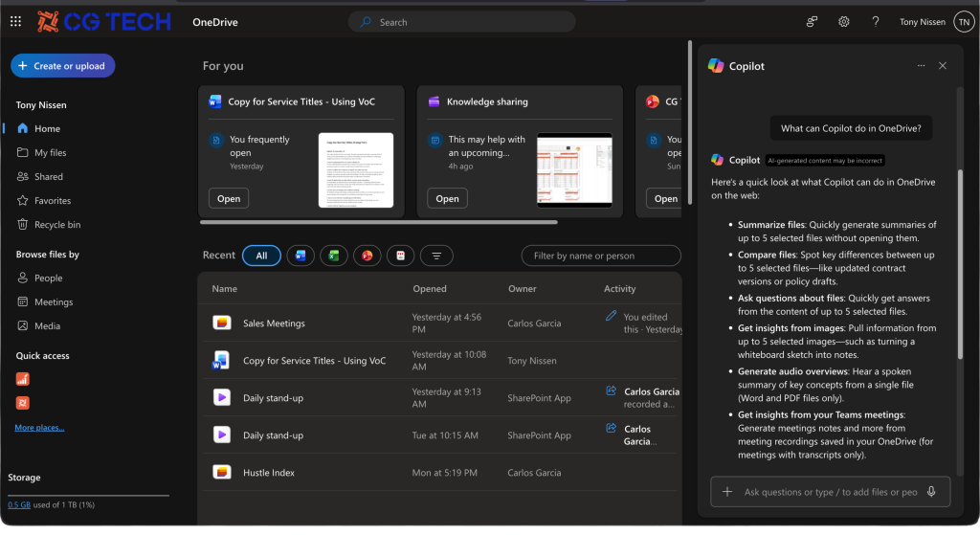980x535 pixels.
Task: Open the Settings gear icon
Action: click(843, 22)
